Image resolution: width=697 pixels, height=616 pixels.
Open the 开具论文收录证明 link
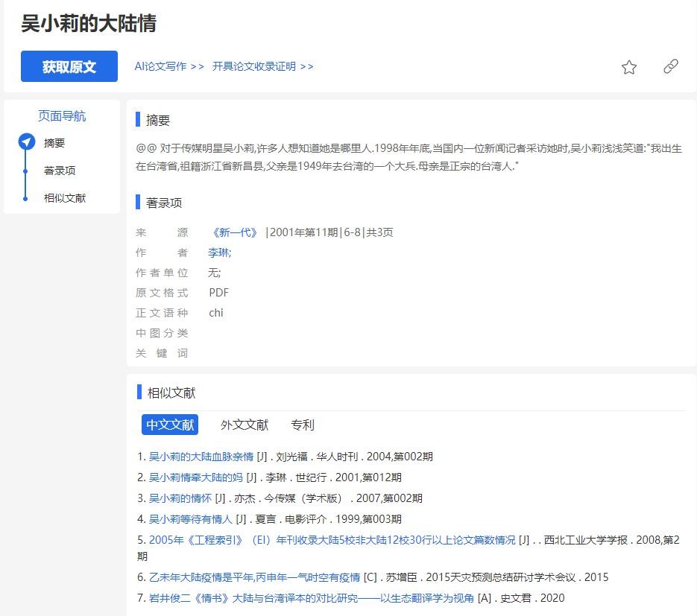click(262, 66)
